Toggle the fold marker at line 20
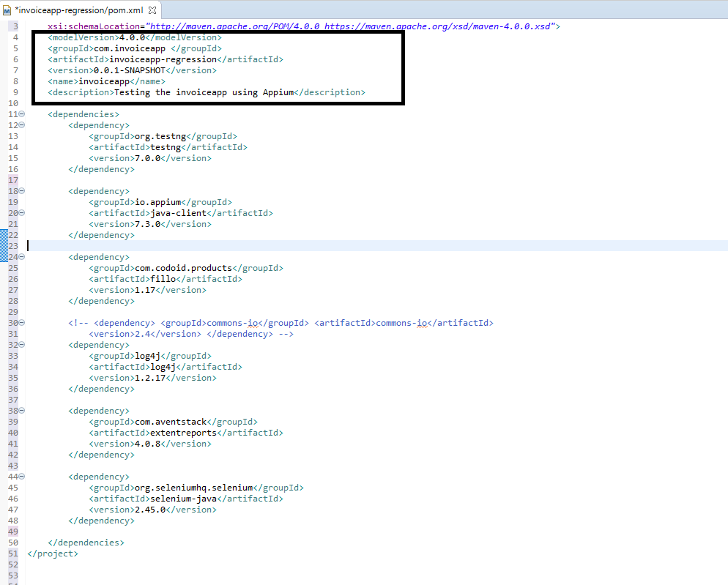Viewport: 728px width, 585px height. tap(22, 213)
